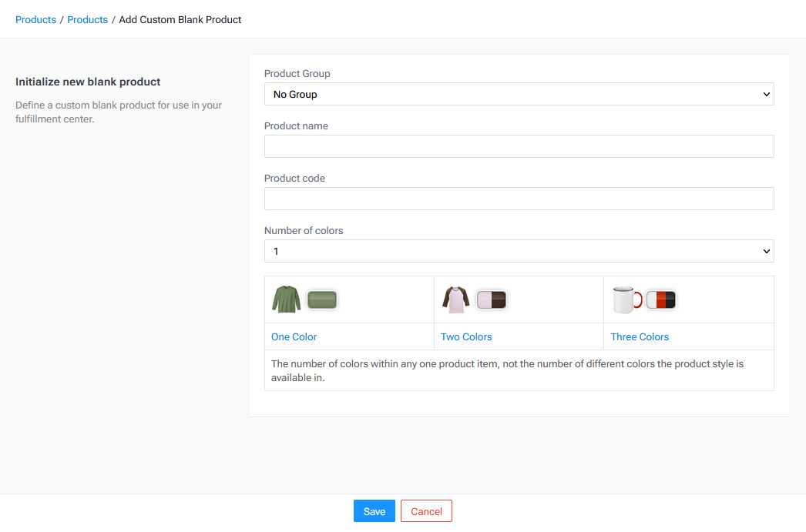Navigate to the first Products breadcrumb
806x532 pixels.
tap(35, 19)
